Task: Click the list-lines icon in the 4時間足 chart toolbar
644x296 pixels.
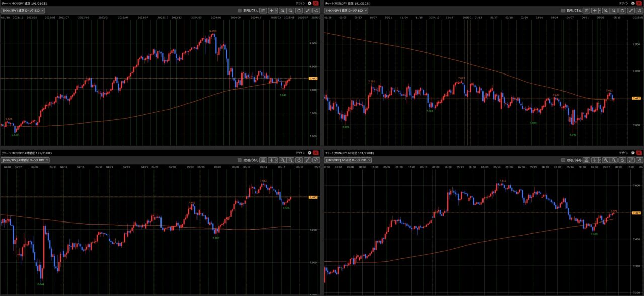Action: 263,160
